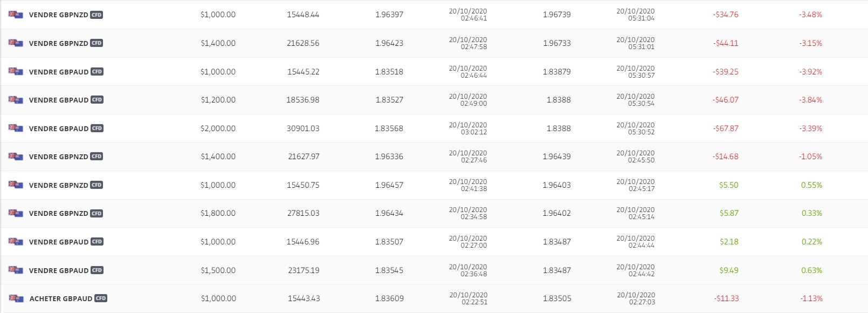868x313 pixels.
Task: Select VENDRE GBPAUD trade with -$39.25 loss
Action: click(x=58, y=72)
